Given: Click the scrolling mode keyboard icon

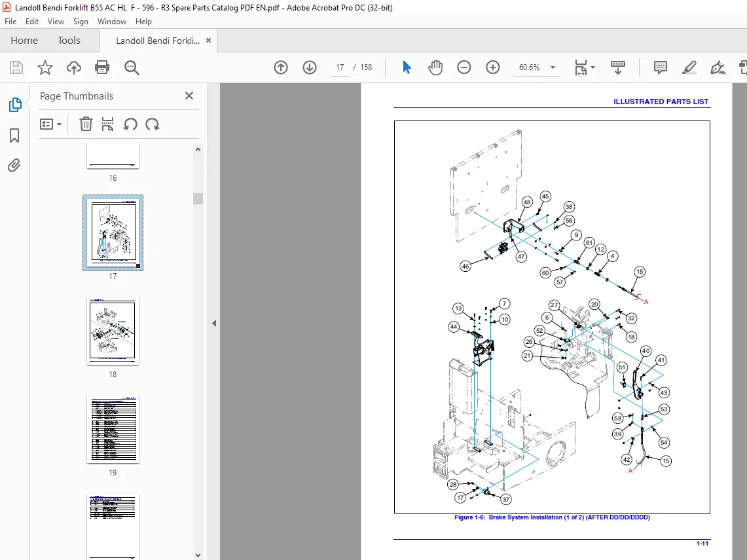Looking at the screenshot, I should click(x=618, y=67).
